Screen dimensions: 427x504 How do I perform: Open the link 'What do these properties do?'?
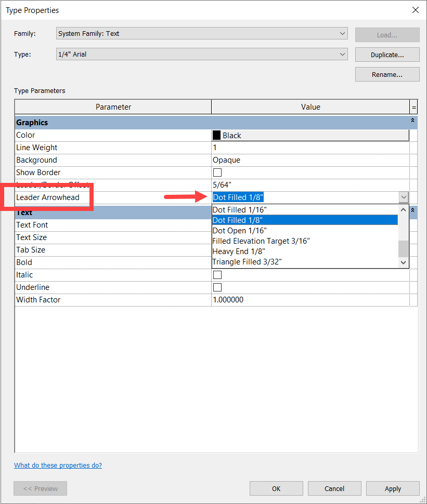click(x=58, y=465)
